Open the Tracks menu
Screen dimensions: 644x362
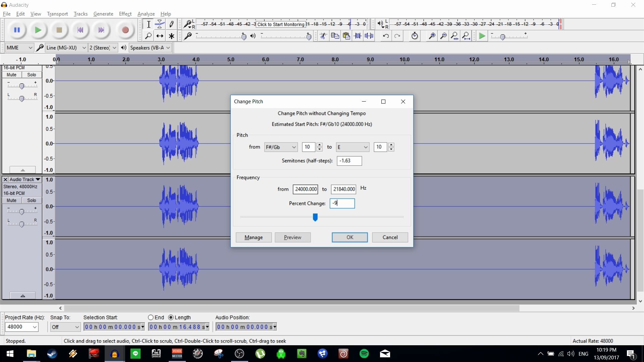tap(80, 14)
